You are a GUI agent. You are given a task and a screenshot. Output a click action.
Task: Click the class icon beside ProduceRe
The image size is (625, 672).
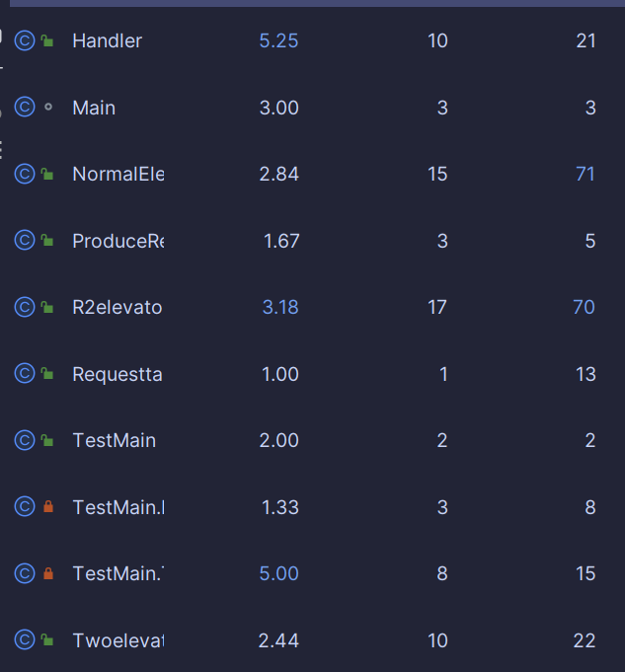click(x=25, y=241)
